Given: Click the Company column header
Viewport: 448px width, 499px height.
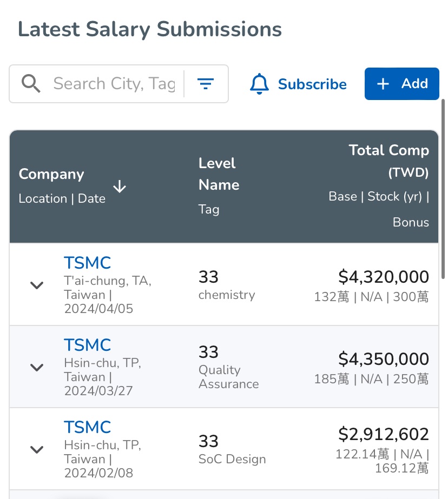Looking at the screenshot, I should pos(51,174).
